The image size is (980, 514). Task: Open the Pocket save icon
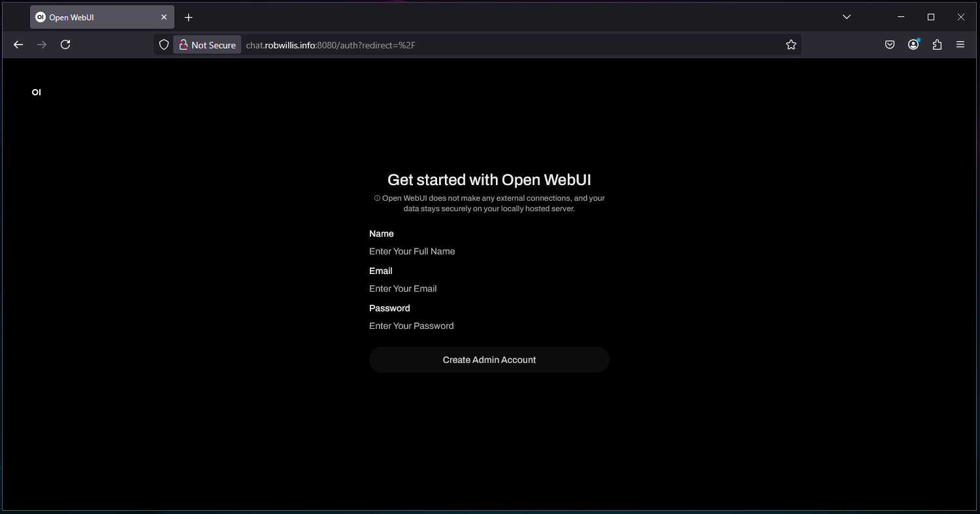(x=890, y=44)
